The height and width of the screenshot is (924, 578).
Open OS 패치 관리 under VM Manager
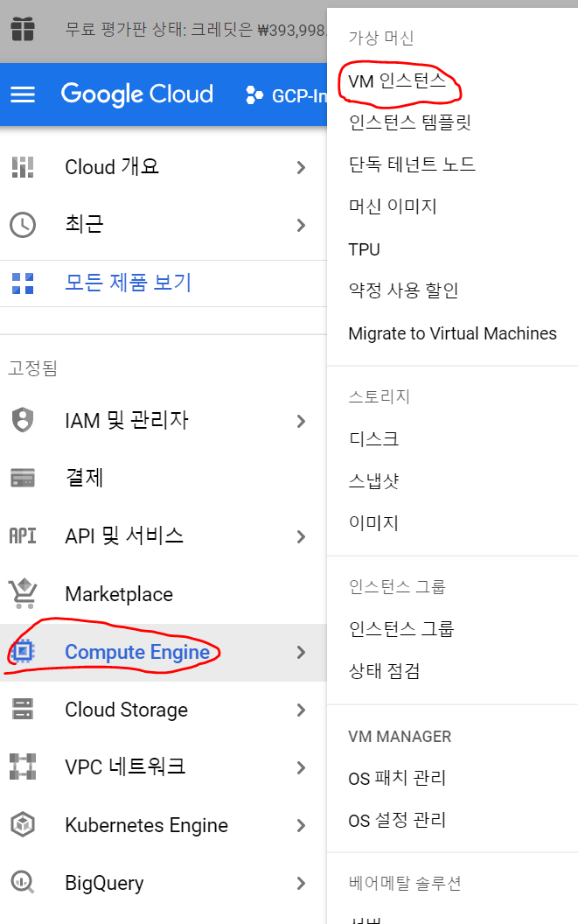click(x=397, y=779)
